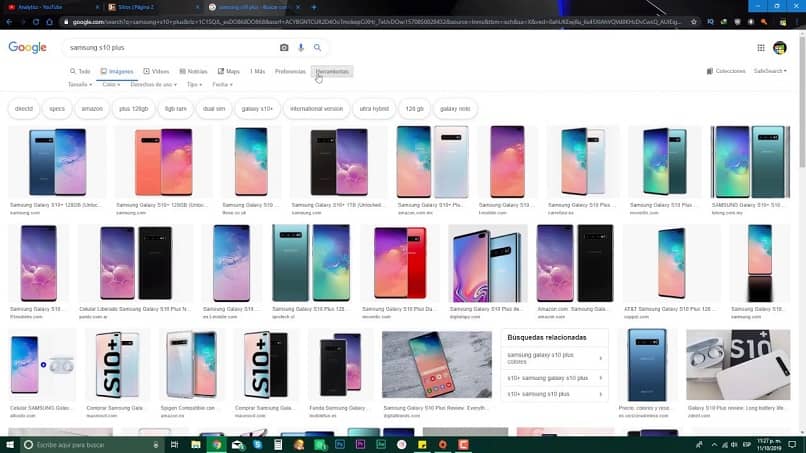Switch to the Todo search tab
Image resolution: width=806 pixels, height=453 pixels.
click(80, 71)
